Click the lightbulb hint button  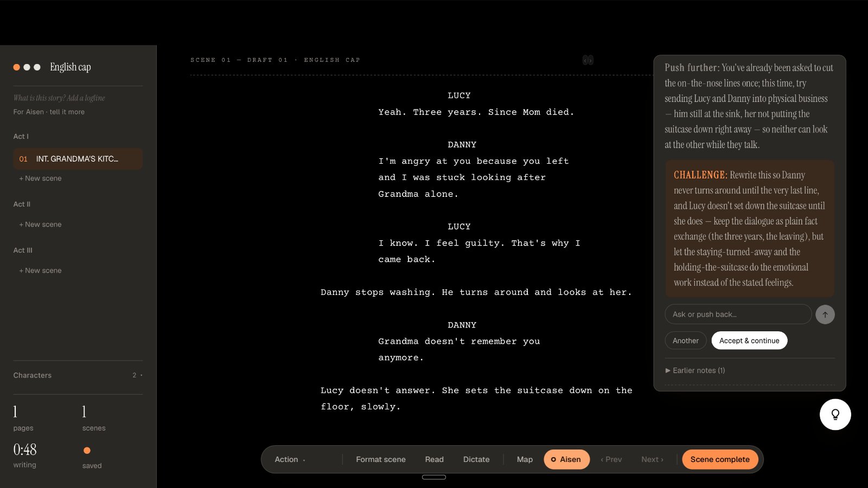click(835, 414)
